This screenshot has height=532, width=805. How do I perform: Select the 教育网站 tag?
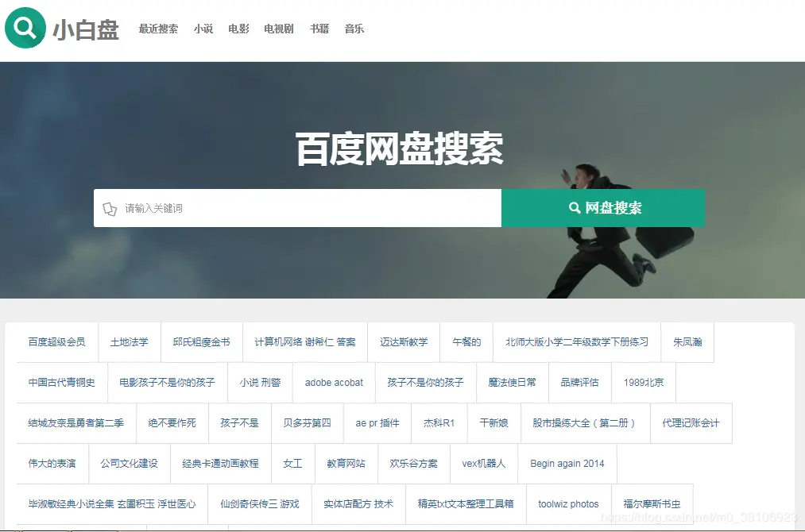(x=346, y=464)
